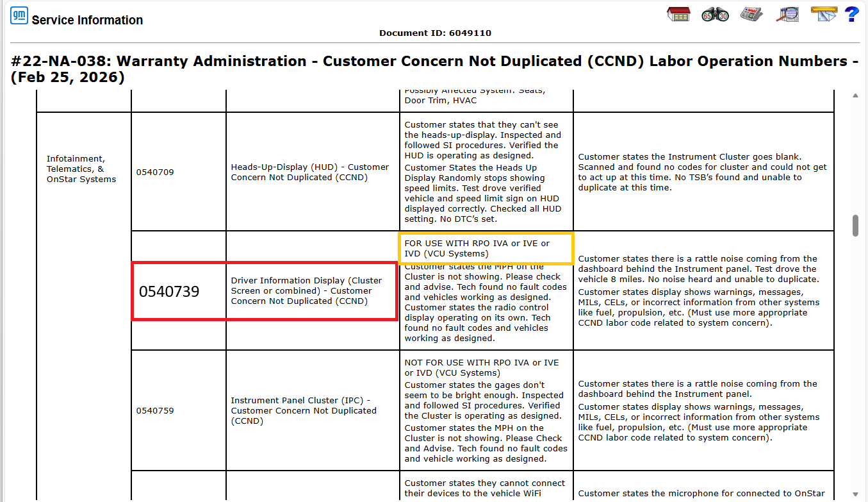Click the binoculars search icon
Viewport: 868px width, 502px height.
715,15
